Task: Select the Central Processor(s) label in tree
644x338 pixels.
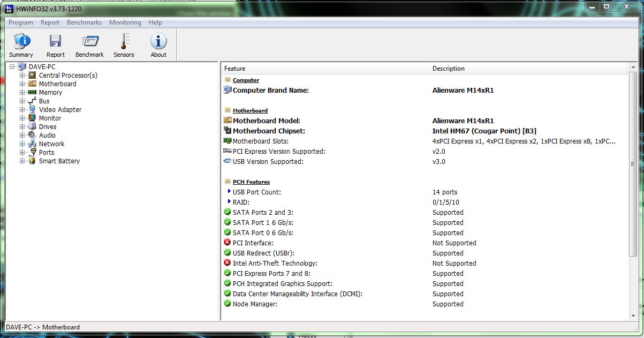Action: tap(68, 76)
